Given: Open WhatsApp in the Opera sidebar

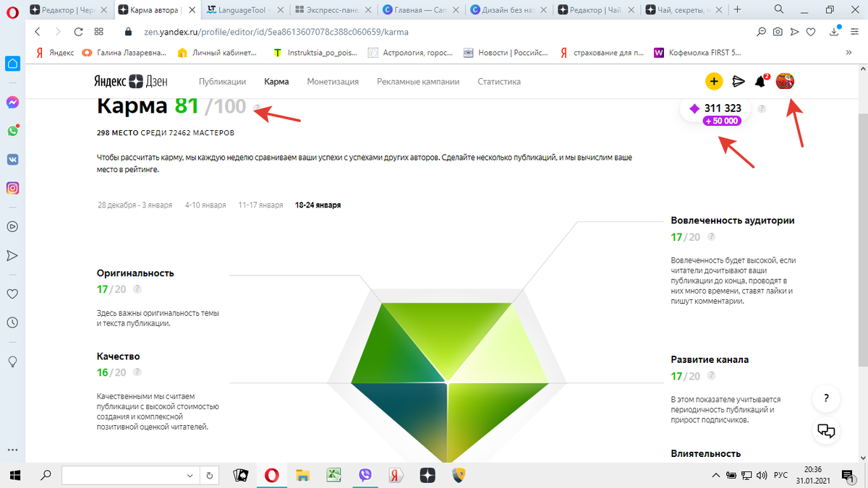Looking at the screenshot, I should click(x=12, y=131).
